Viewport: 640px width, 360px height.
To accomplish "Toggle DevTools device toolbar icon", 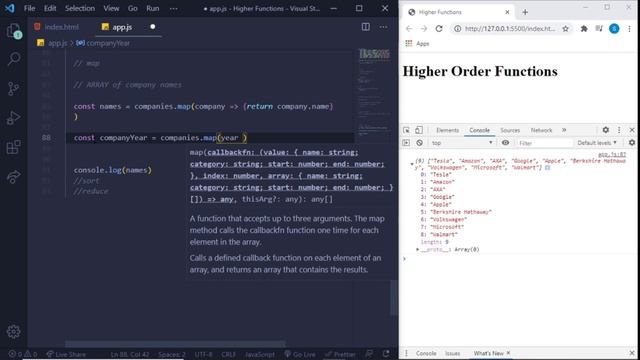I will tap(419, 130).
